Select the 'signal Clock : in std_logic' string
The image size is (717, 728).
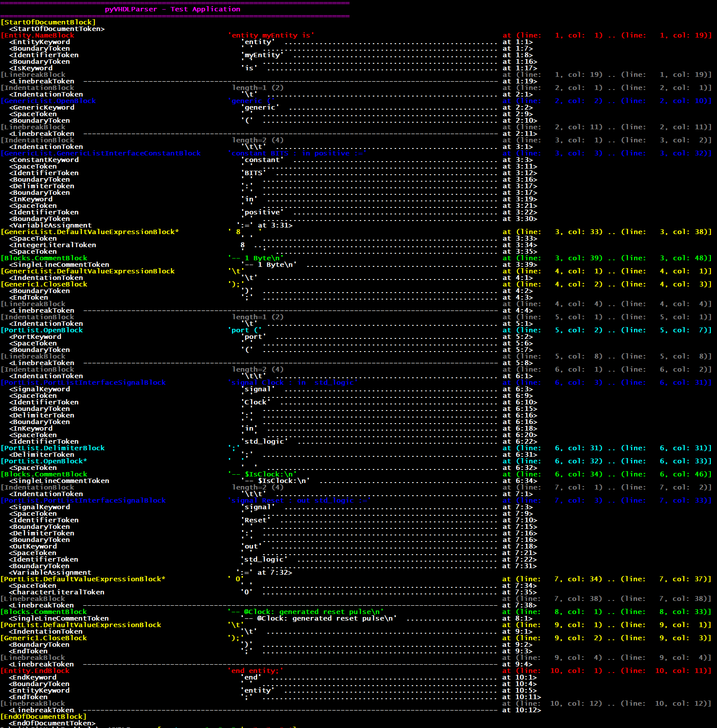pyautogui.click(x=293, y=383)
